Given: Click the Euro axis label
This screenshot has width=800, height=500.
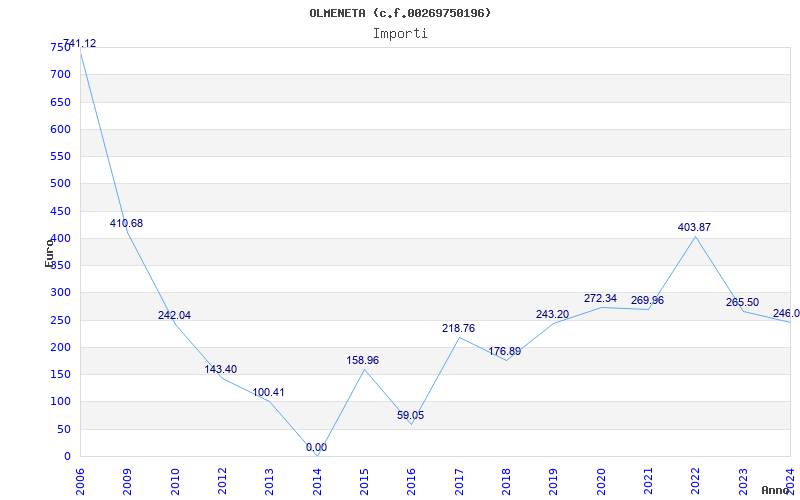Looking at the screenshot, I should (49, 252).
